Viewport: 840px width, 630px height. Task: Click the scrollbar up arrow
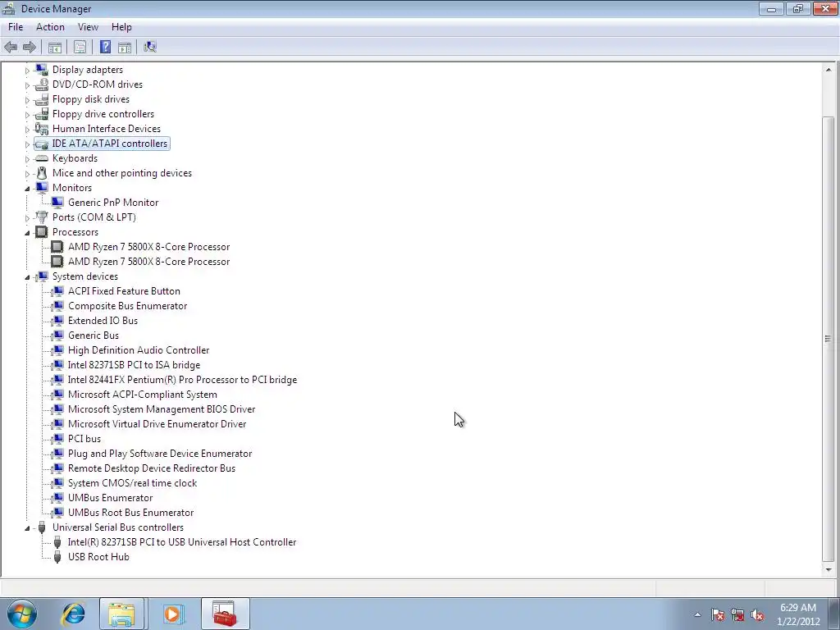pyautogui.click(x=829, y=70)
